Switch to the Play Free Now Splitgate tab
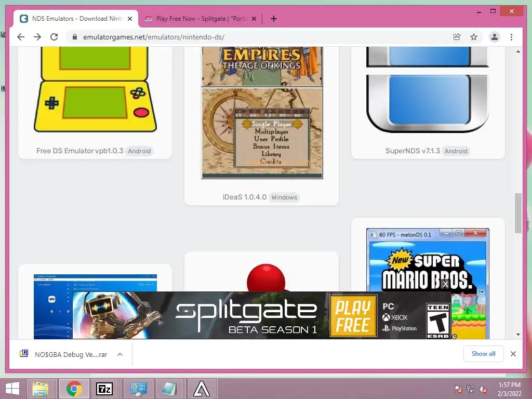This screenshot has height=399, width=532. coord(201,19)
